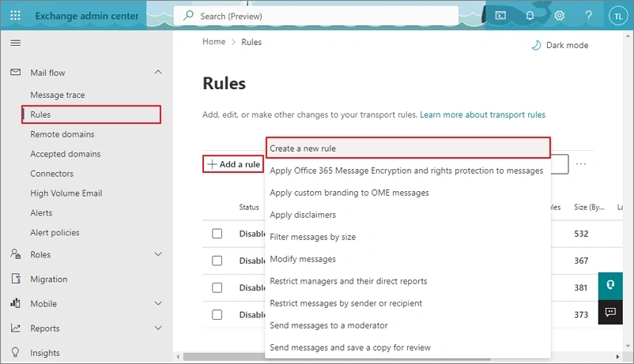Open the TL account avatar
Screen dimensions: 634x364
coord(618,16)
